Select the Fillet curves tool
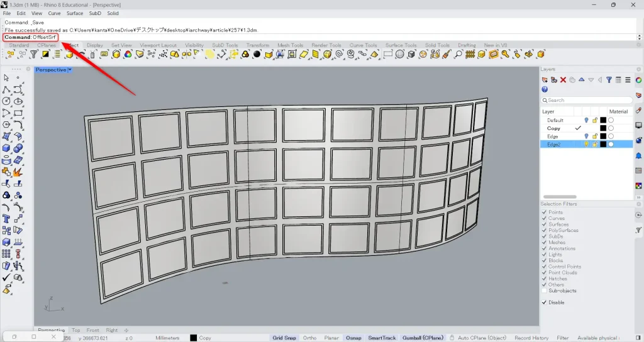 [x=18, y=124]
